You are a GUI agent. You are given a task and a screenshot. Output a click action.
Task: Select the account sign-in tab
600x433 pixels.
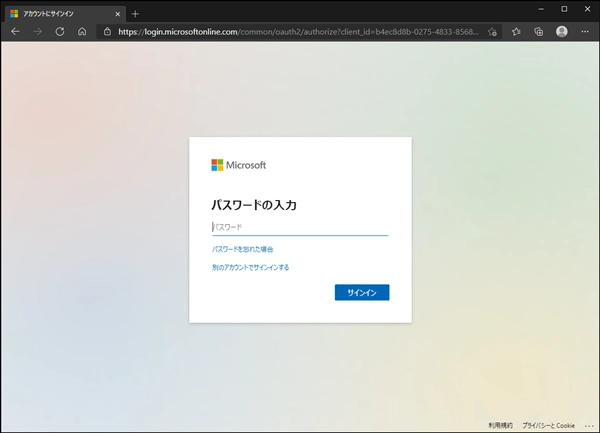pyautogui.click(x=65, y=14)
